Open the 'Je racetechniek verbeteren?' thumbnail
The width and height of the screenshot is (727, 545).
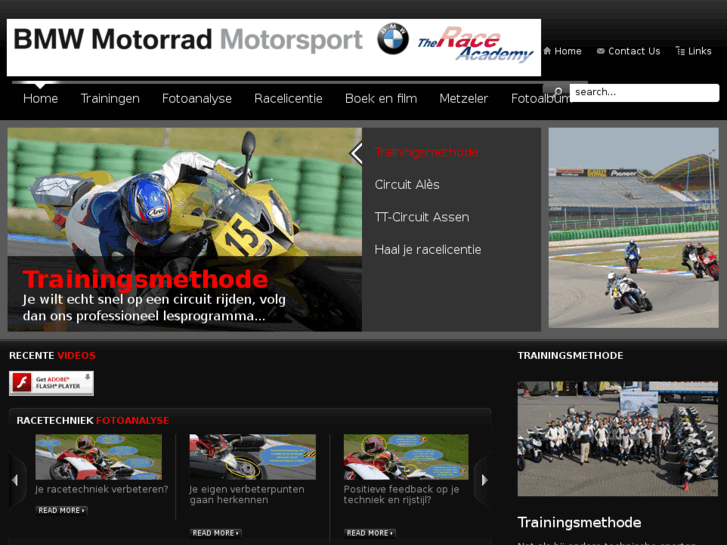click(x=98, y=457)
